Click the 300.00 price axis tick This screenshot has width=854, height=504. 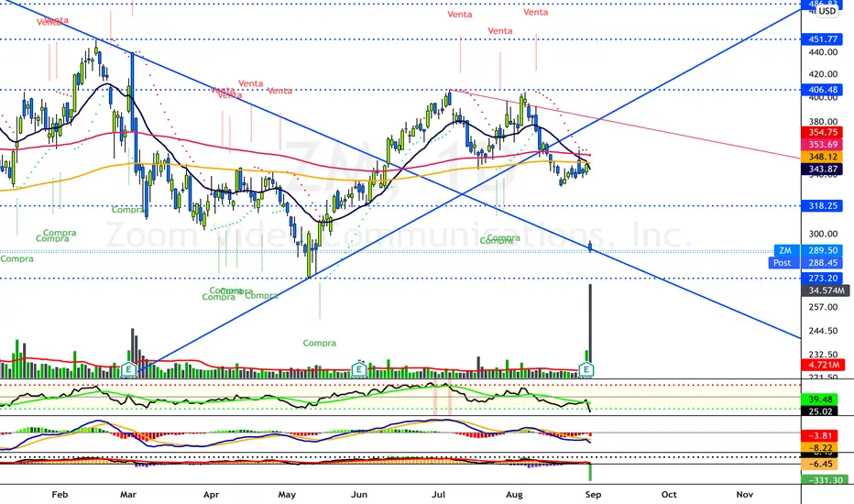pyautogui.click(x=824, y=234)
